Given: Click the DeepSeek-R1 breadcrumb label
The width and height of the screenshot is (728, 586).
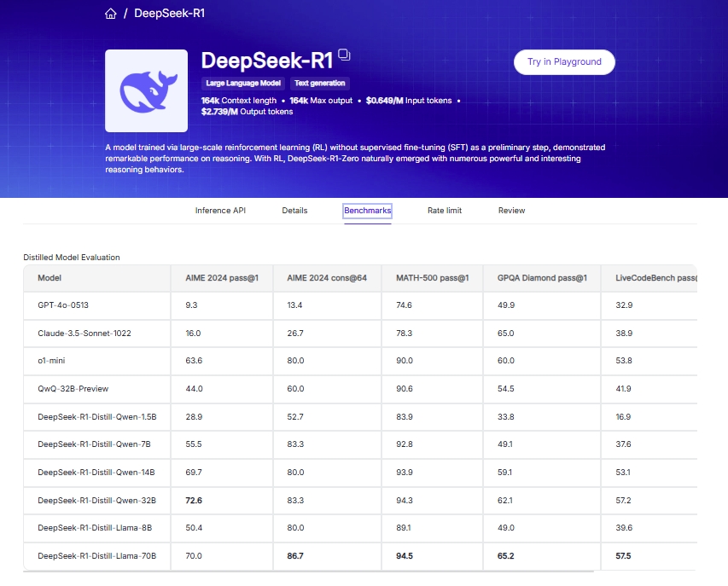Looking at the screenshot, I should pos(169,14).
